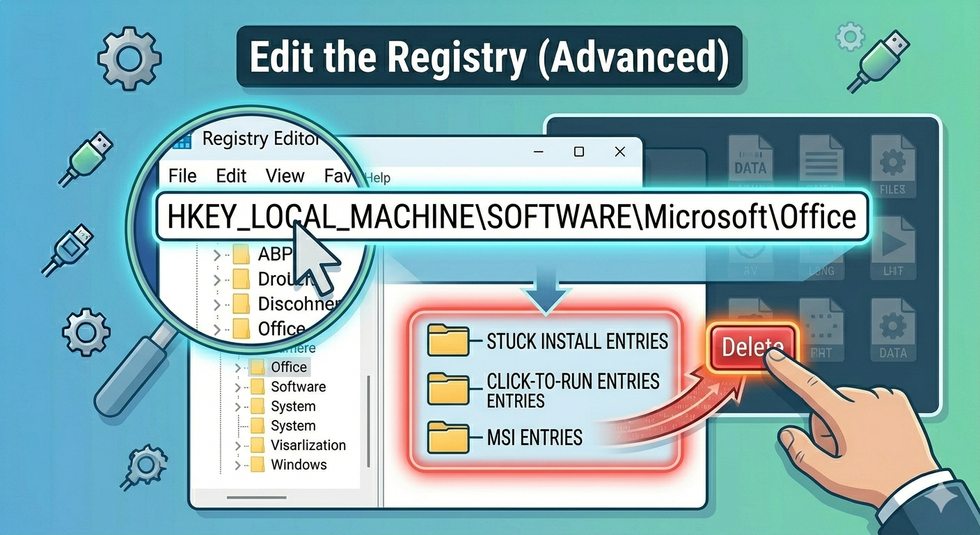Click the STUCK INSTALL ENTRIES label

(x=578, y=341)
